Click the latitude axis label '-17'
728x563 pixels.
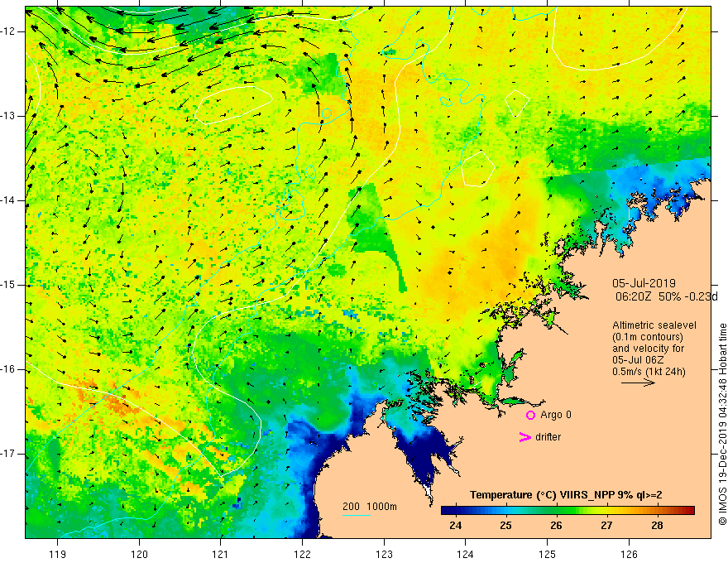[8, 454]
